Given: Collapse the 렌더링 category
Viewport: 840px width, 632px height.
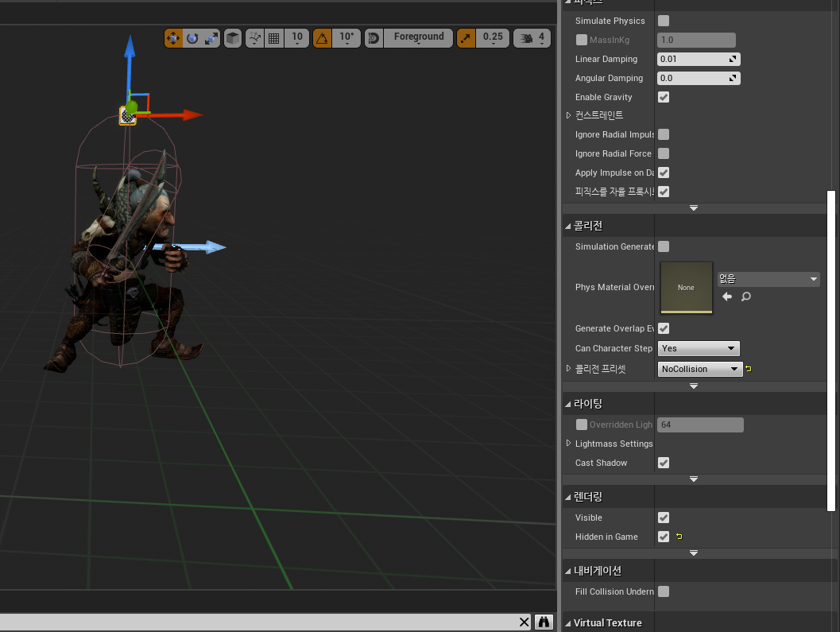Looking at the screenshot, I should (x=568, y=498).
